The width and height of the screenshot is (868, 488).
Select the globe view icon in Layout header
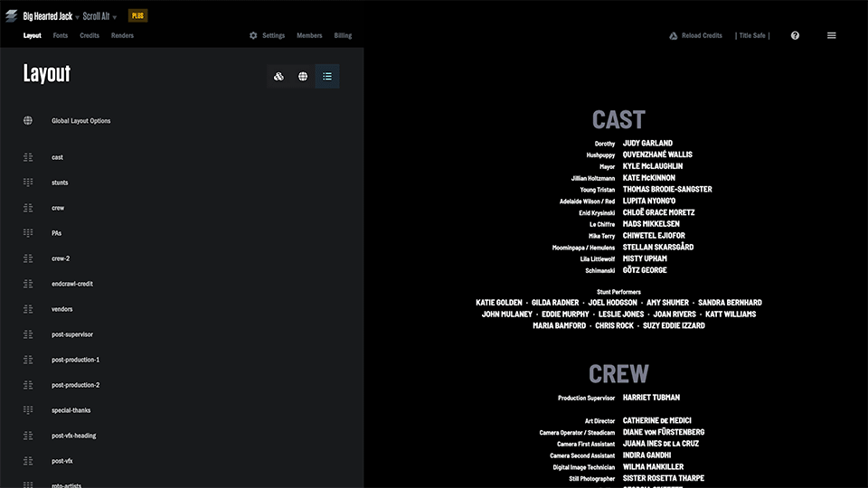[303, 76]
